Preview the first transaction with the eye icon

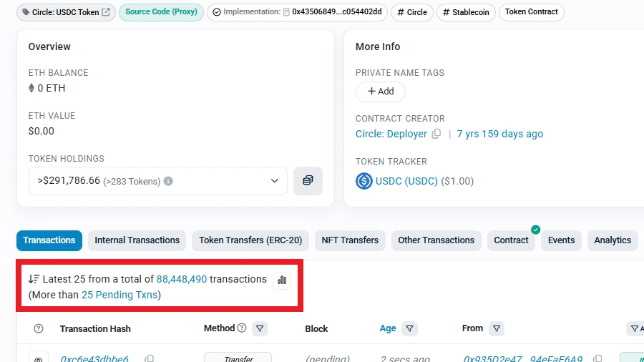click(x=39, y=359)
